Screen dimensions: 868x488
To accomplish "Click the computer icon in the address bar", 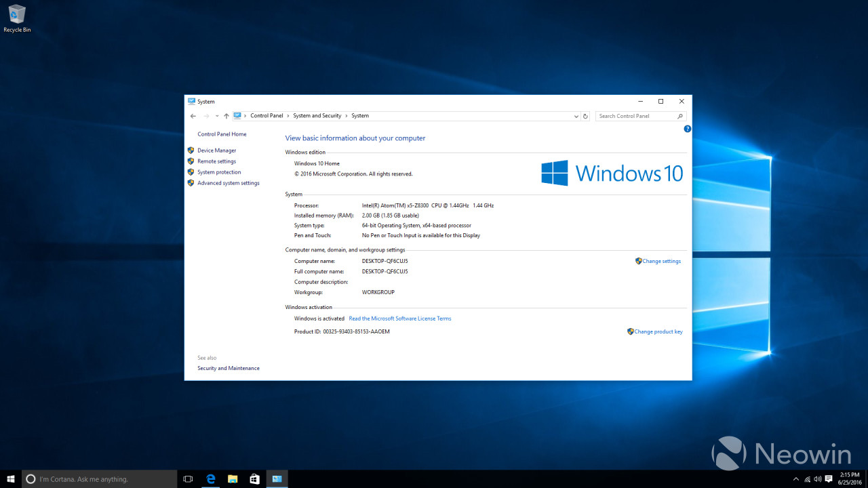I will 237,116.
